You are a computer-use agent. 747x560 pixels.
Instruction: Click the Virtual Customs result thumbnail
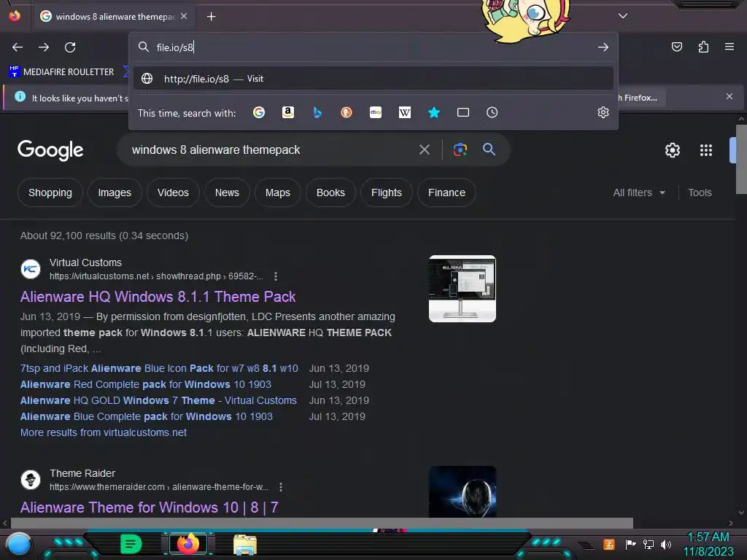click(x=462, y=289)
